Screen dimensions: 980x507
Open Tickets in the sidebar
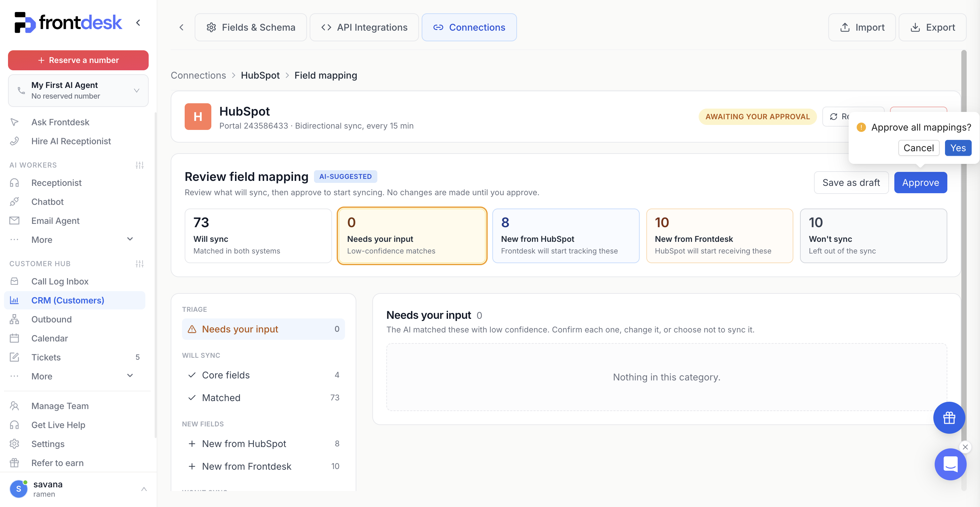pyautogui.click(x=75, y=357)
